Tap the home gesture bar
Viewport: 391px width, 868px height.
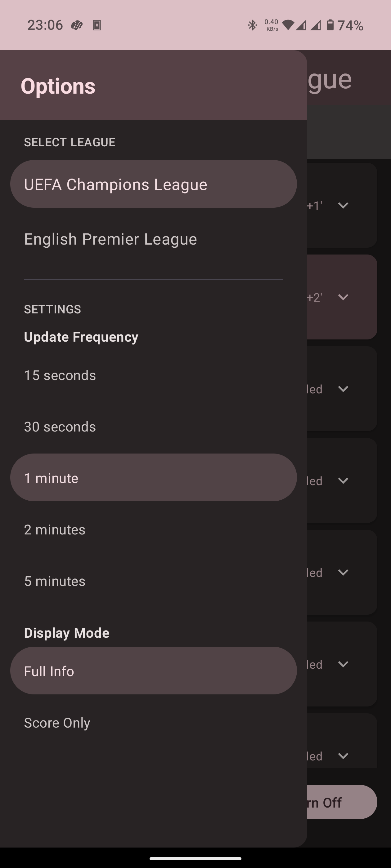[x=195, y=859]
